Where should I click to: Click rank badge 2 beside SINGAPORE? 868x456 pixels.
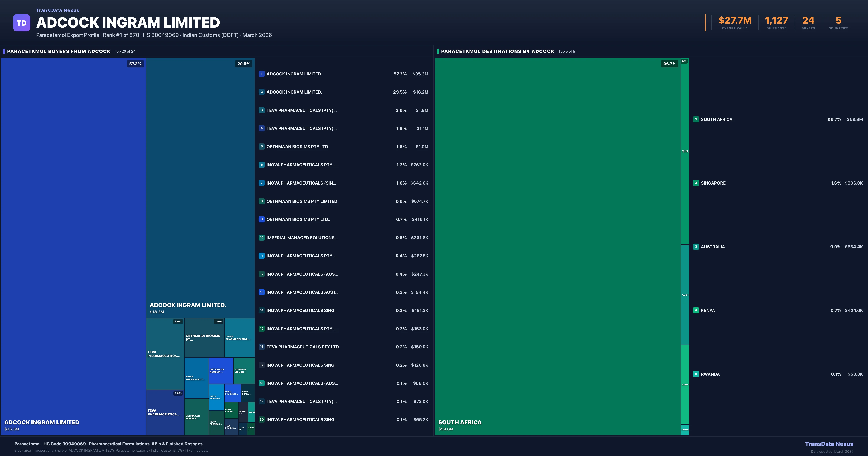696,183
